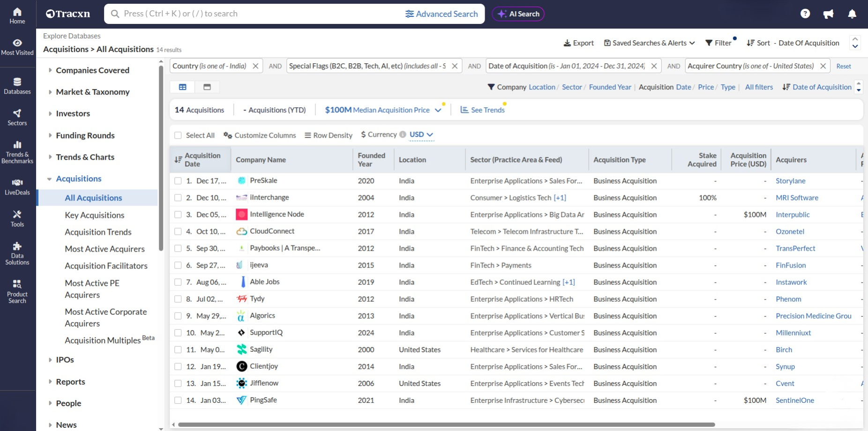Check the row checkbox for PingSafe

click(178, 400)
